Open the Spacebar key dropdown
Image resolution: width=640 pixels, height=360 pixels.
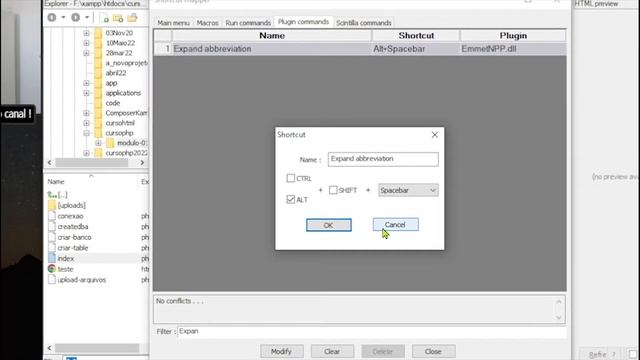click(x=408, y=190)
